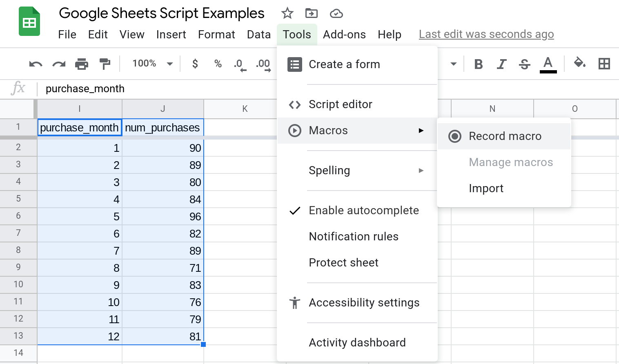Rename the title Google Sheets Script Examples
Image resolution: width=619 pixels, height=364 pixels.
pyautogui.click(x=162, y=13)
